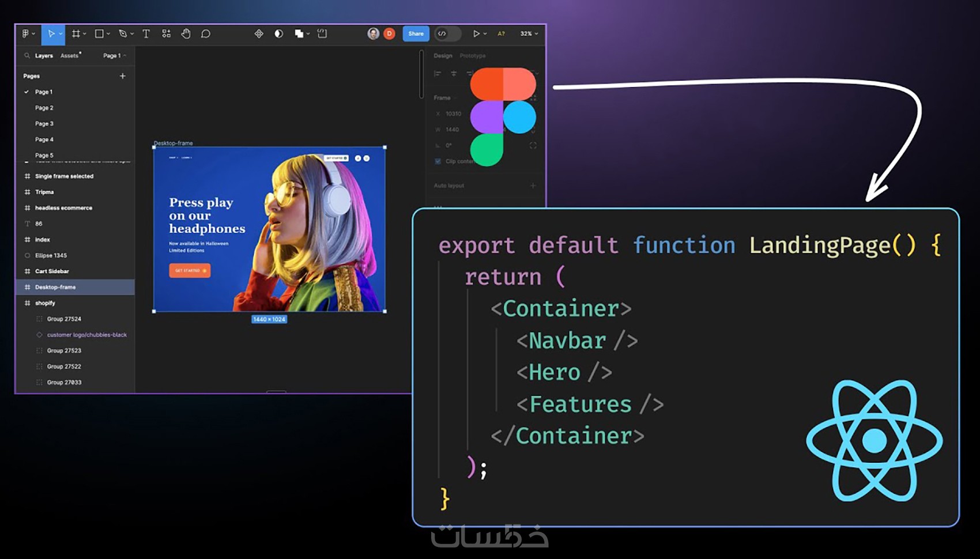Click the missing fonts A? indicator
The image size is (980, 559).
pos(501,34)
